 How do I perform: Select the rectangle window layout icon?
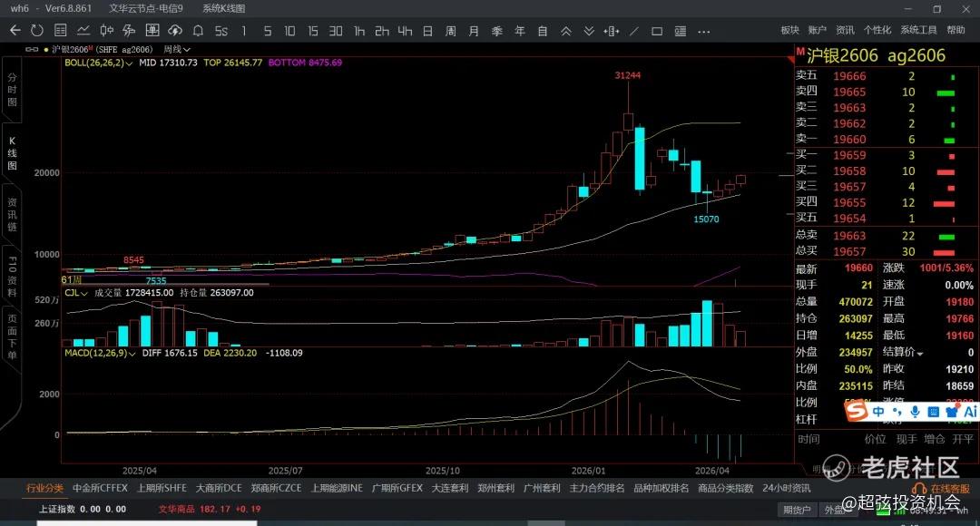[x=657, y=31]
